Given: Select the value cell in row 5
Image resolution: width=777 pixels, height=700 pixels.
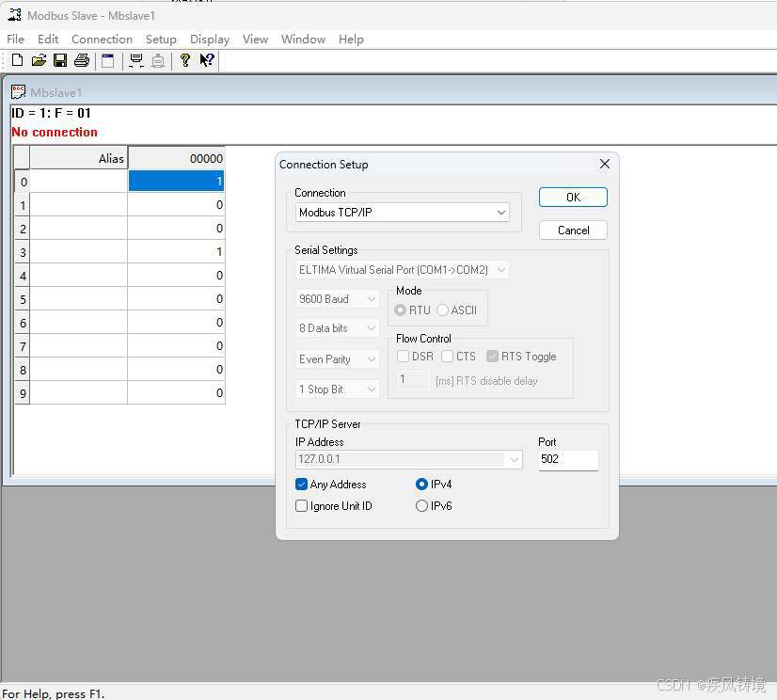Looking at the screenshot, I should coord(177,299).
